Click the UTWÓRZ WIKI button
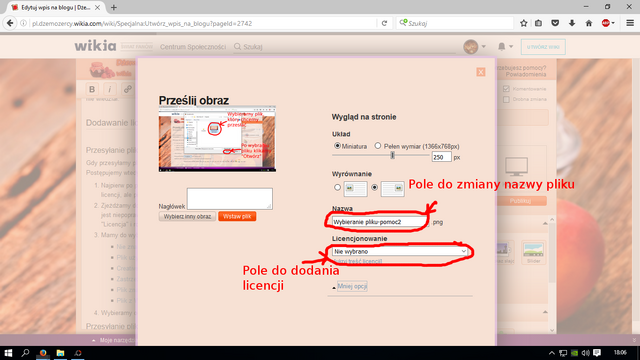The height and width of the screenshot is (360, 640). click(x=543, y=47)
